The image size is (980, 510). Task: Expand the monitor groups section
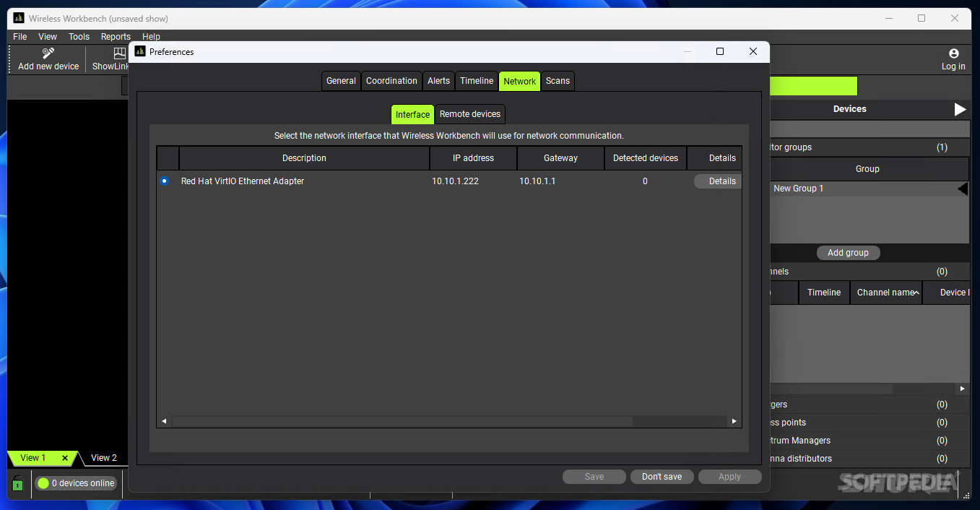[870, 147]
